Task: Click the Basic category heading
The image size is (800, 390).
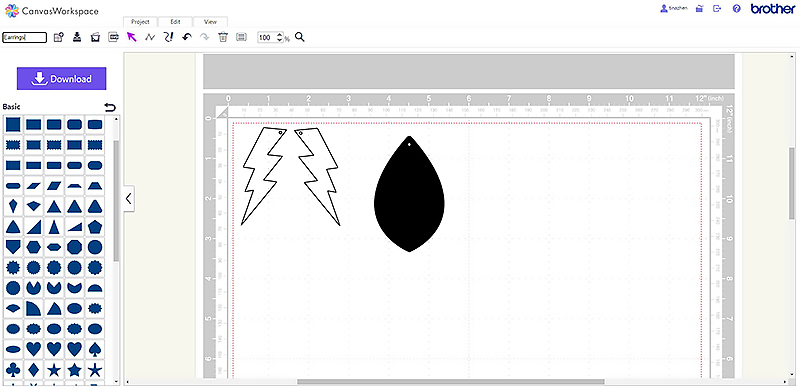Action: point(12,107)
